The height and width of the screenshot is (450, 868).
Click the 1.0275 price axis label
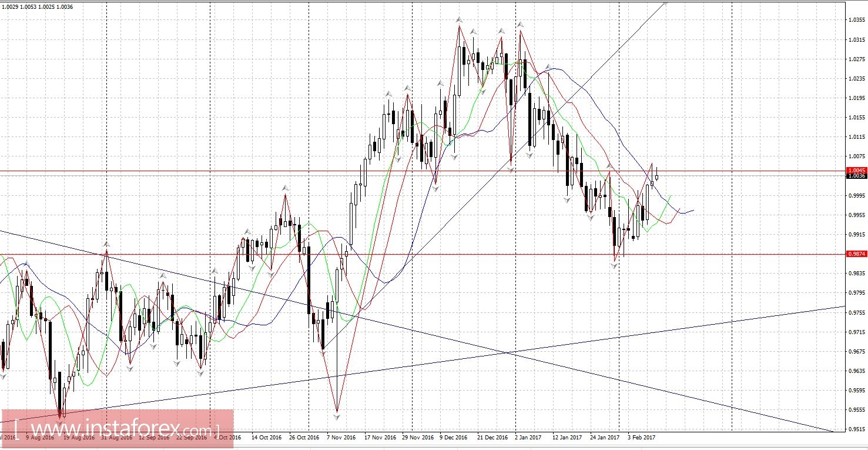856,59
